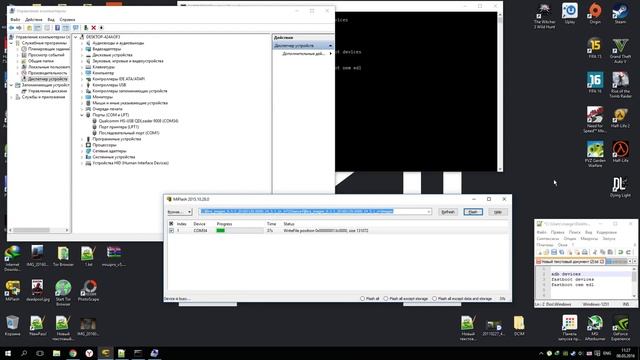This screenshot has width=640, height=360.
Task: Click the back arrow in Computer Management toolbar
Action: point(11,28)
